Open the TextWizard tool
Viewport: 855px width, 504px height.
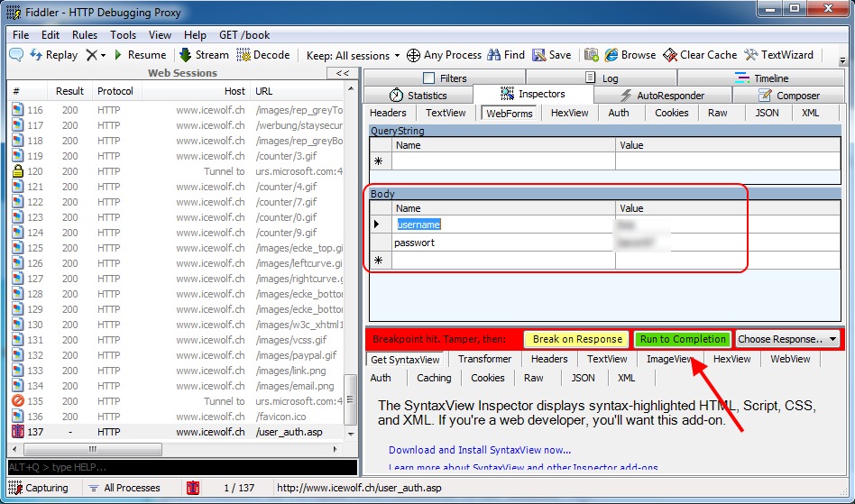pos(778,54)
